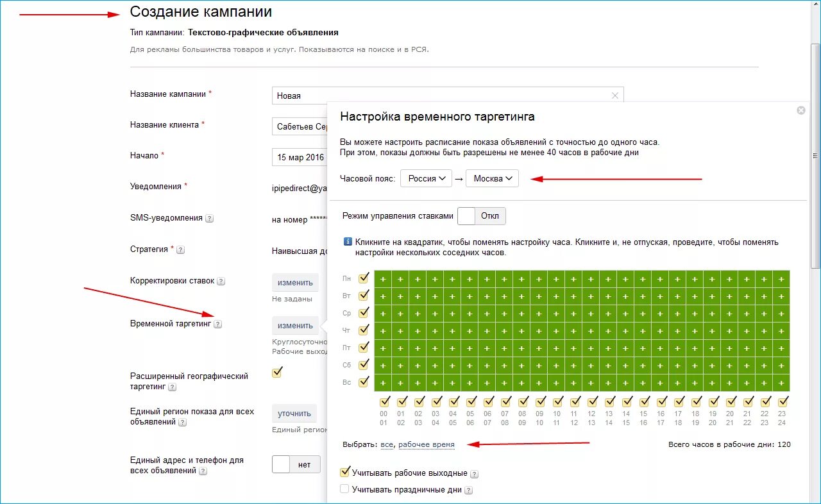Screen dimensions: 821x504
Task: Toggle the Tuesday (Вт) row checkbox
Action: (364, 295)
